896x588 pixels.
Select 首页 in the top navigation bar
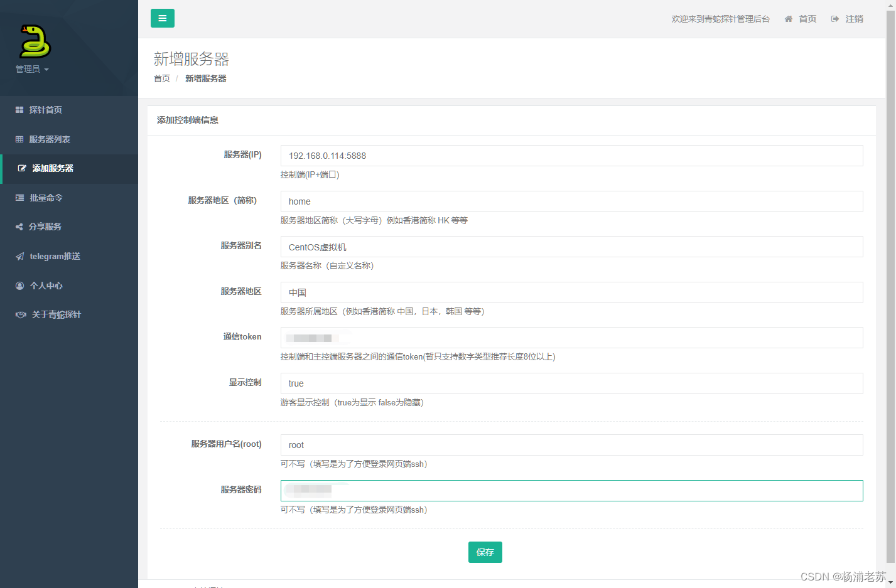tap(808, 19)
